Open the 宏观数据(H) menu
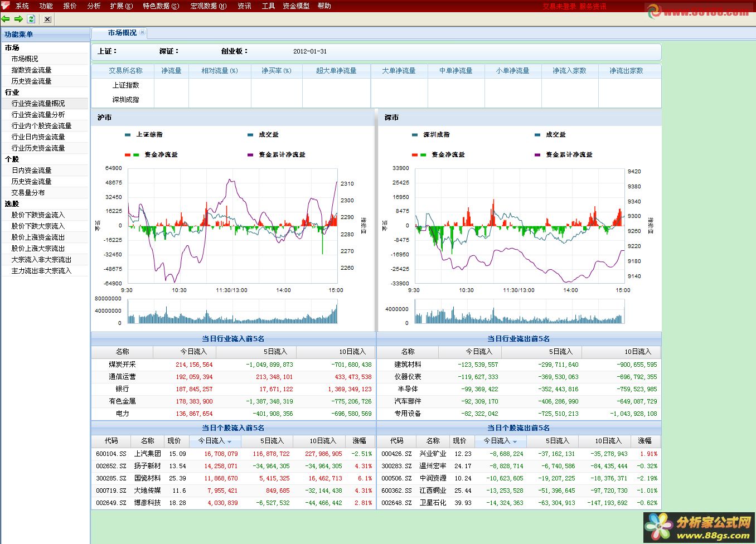The width and height of the screenshot is (756, 544). (209, 6)
